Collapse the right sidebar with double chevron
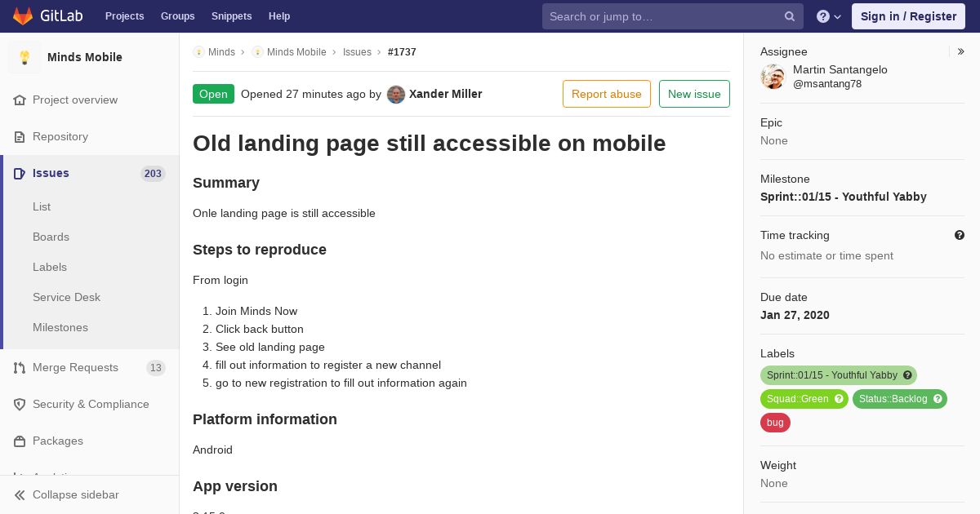Screen dimensions: 980x514 coord(961,51)
